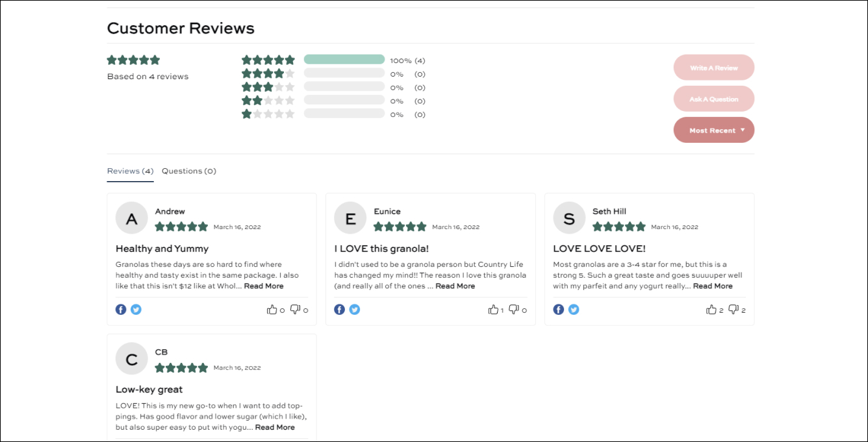Share Andrew's review on Facebook

(121, 310)
